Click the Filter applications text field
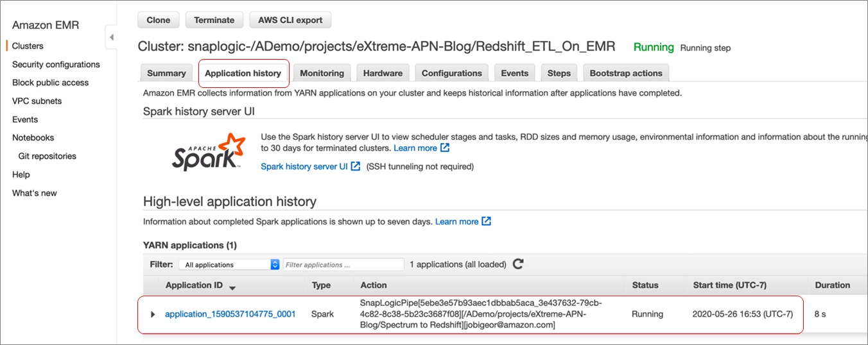This screenshot has height=345, width=868. (343, 264)
